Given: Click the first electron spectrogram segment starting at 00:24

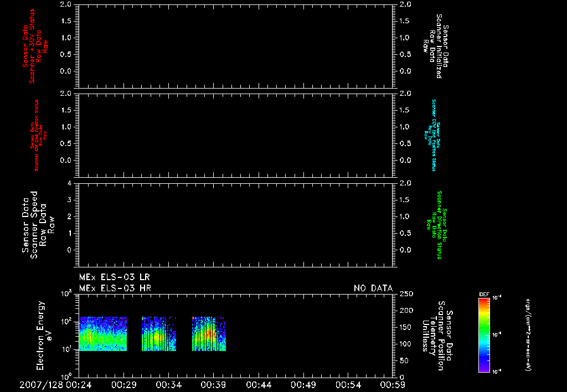Looking at the screenshot, I should 103,334.
